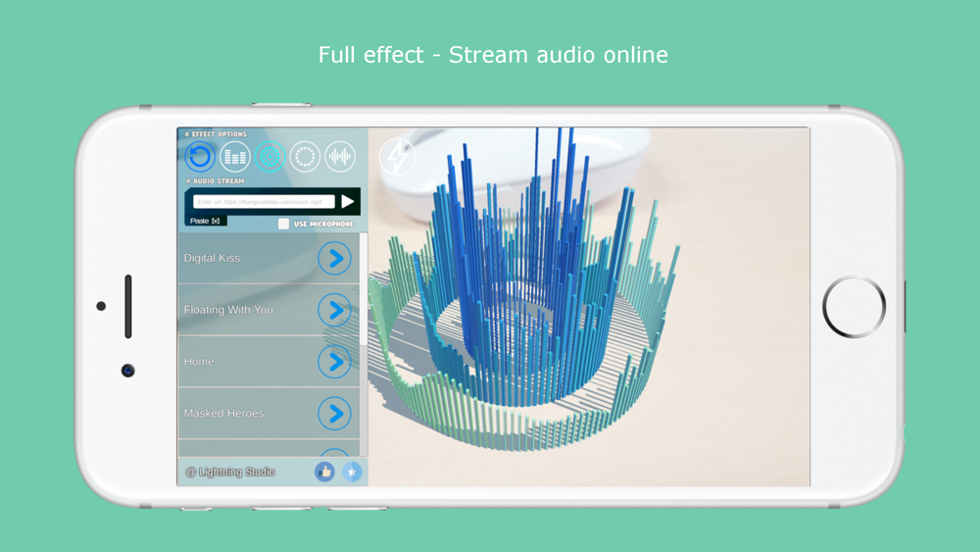
Task: Select the Masked Heroes list item
Action: [269, 413]
